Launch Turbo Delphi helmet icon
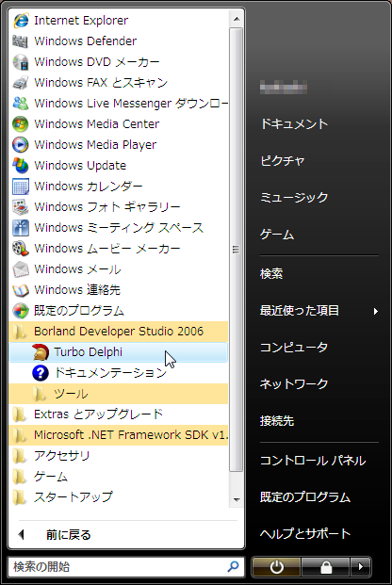This screenshot has height=585, width=392. point(41,351)
